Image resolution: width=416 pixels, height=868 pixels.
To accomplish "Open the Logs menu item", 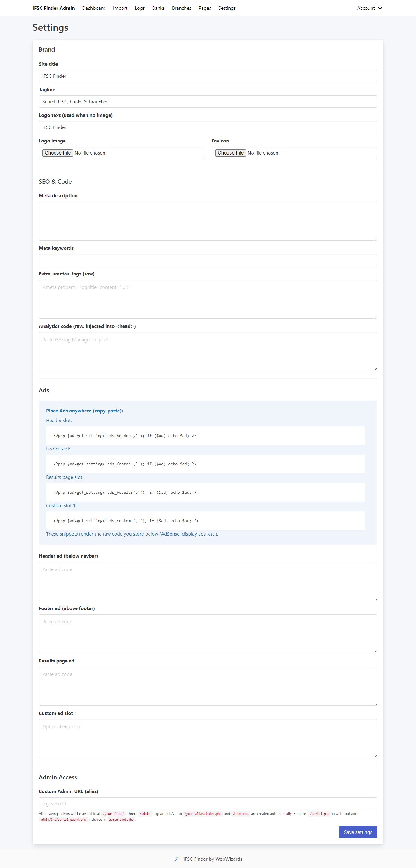I will click(140, 8).
